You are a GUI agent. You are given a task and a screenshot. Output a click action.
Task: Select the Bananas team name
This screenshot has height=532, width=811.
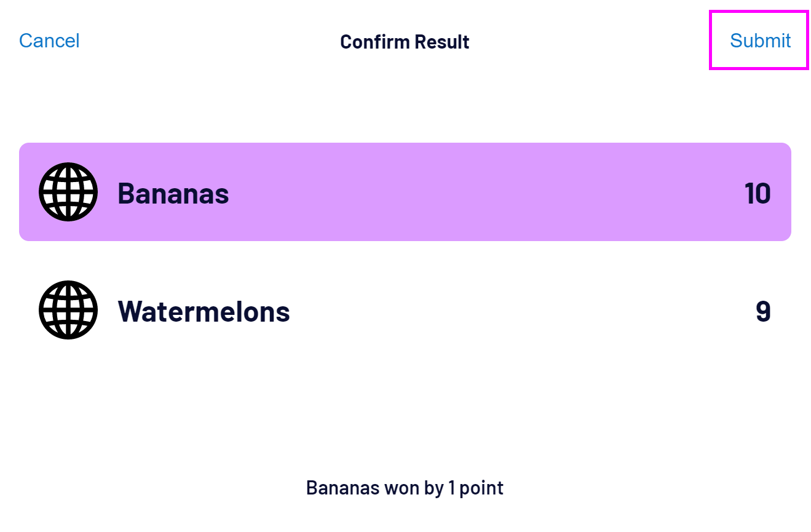click(173, 193)
